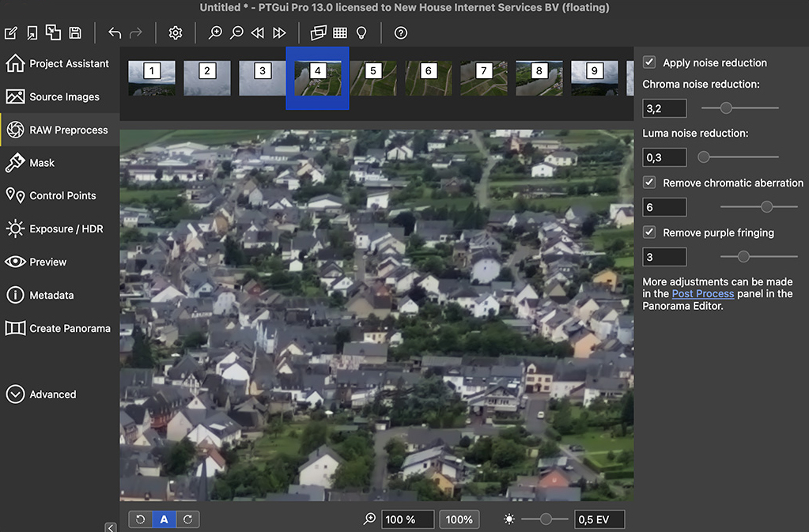Open the Create Panorama tab
809x532 pixels.
[x=69, y=328]
